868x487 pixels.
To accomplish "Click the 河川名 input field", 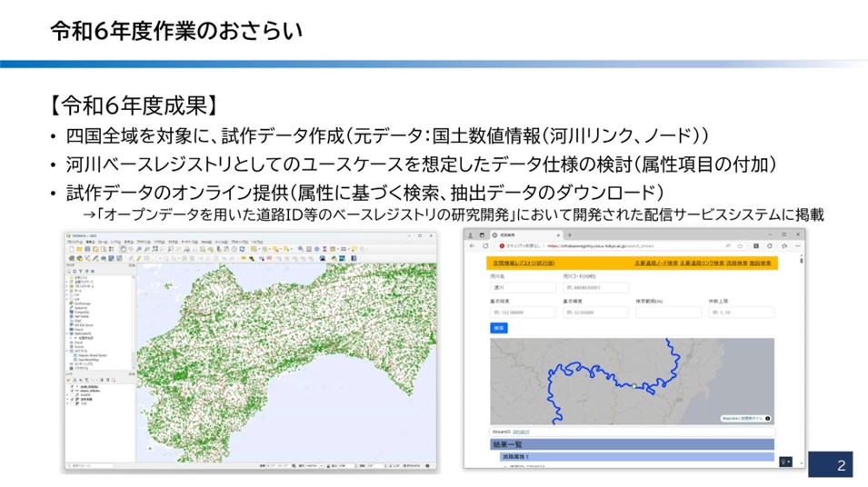I will coord(518,288).
